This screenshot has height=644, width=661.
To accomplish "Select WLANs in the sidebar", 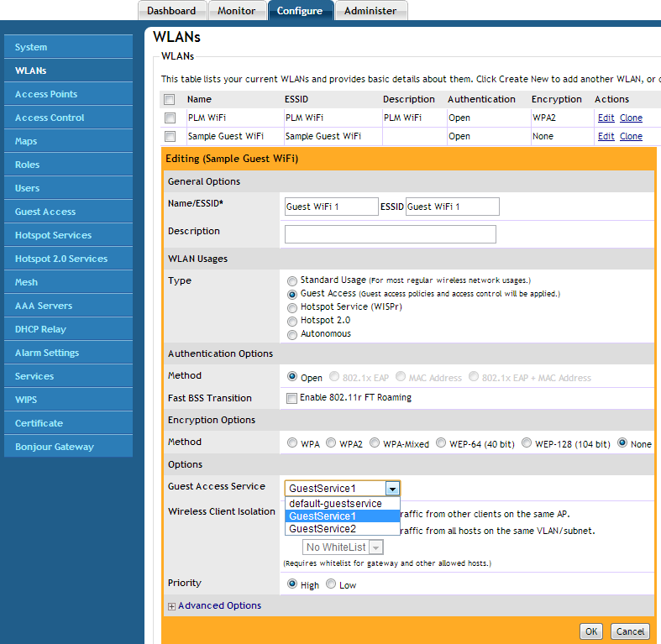I will tap(68, 71).
